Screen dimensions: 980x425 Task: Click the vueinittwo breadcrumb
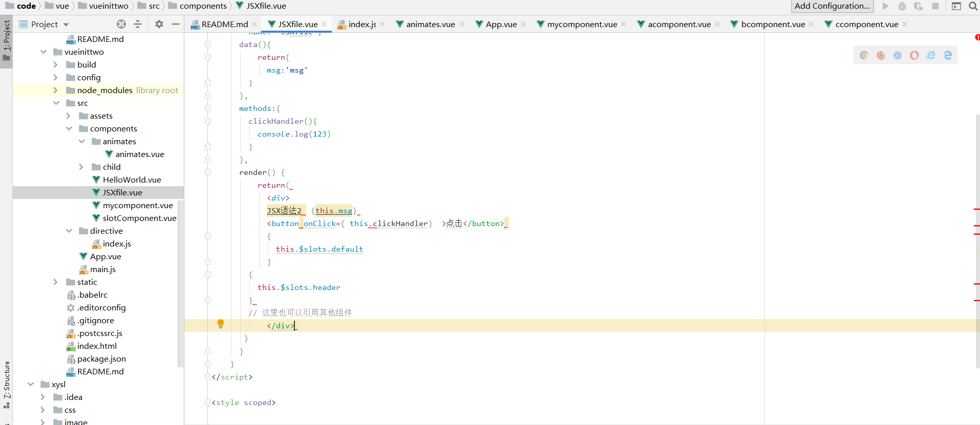coord(103,6)
